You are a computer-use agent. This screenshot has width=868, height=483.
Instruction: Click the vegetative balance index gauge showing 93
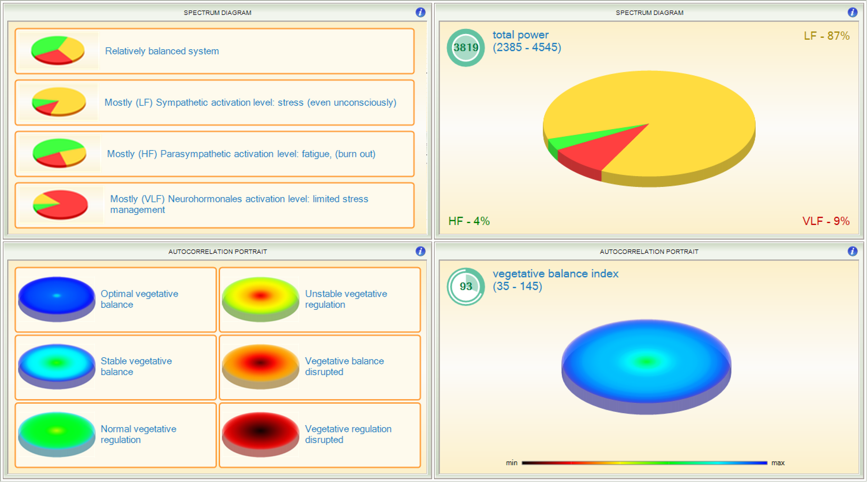coord(465,287)
